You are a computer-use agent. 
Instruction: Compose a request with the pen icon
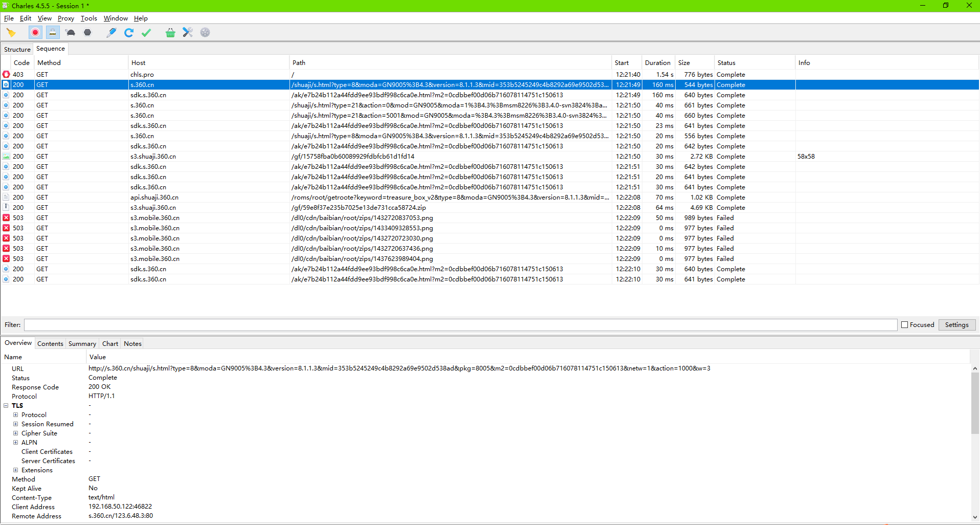pyautogui.click(x=111, y=33)
